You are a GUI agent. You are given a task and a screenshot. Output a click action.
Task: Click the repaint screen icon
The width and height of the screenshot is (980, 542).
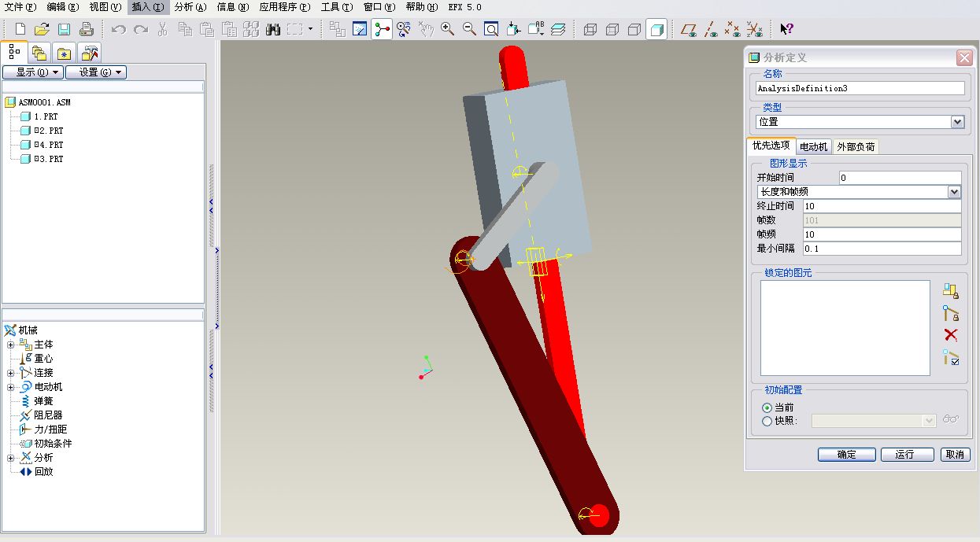pyautogui.click(x=360, y=30)
